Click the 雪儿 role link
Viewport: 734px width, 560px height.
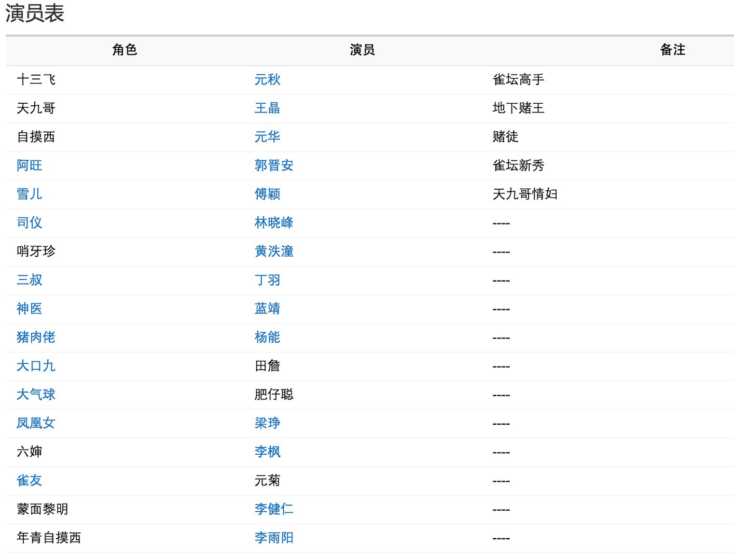(x=29, y=194)
